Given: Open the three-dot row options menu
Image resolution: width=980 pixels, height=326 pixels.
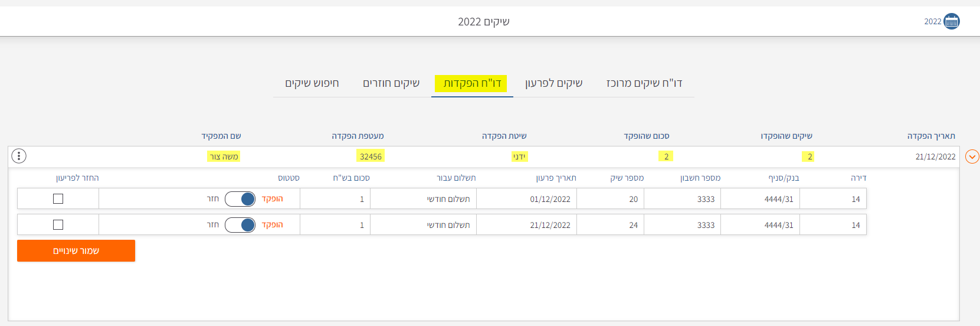Looking at the screenshot, I should (19, 156).
